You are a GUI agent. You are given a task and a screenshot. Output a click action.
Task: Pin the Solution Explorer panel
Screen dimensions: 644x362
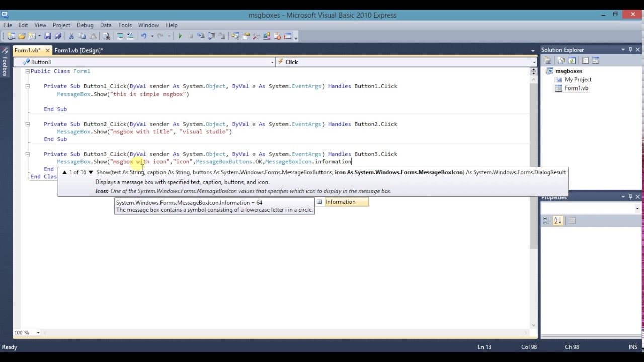pos(630,50)
